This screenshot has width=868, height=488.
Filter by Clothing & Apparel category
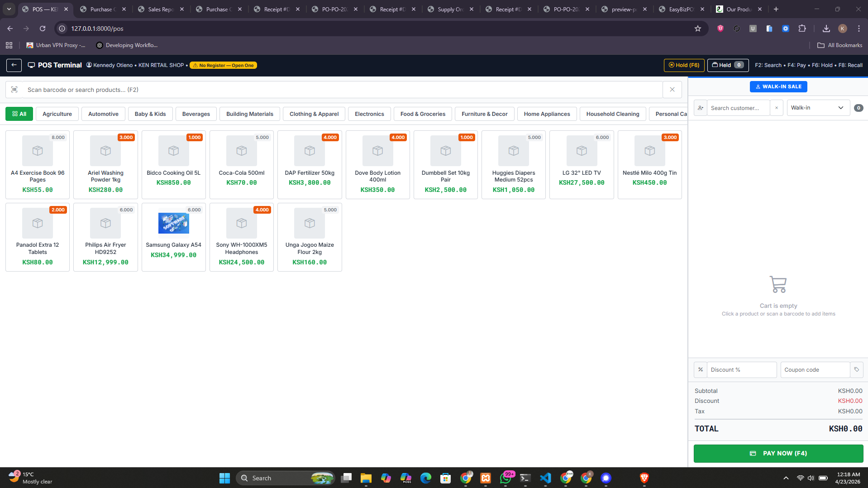click(x=314, y=114)
